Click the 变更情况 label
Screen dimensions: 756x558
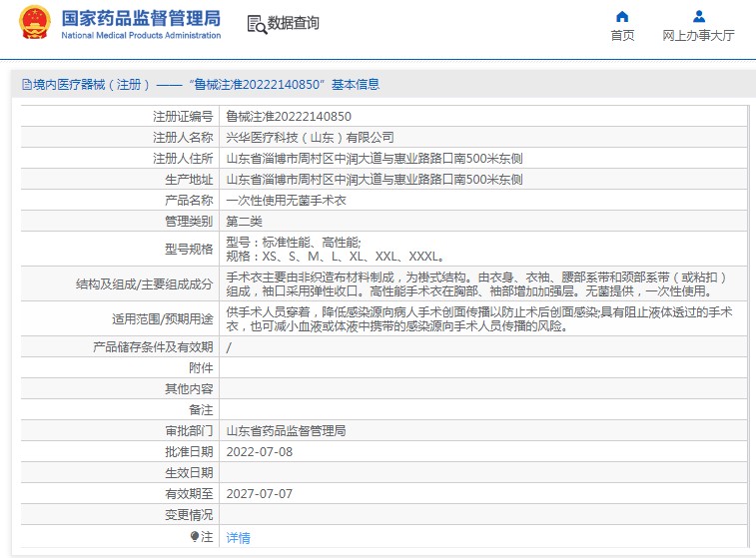pyautogui.click(x=189, y=515)
